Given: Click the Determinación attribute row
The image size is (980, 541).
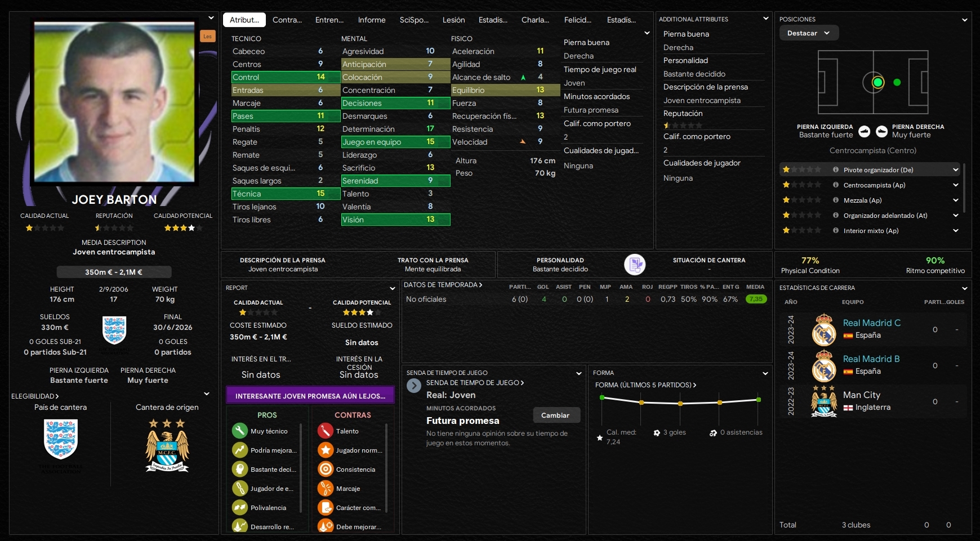Looking at the screenshot, I should click(395, 129).
